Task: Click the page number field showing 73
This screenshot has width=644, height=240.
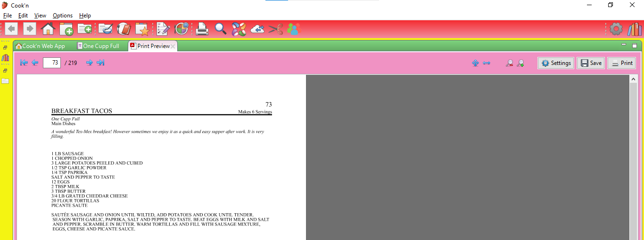Action: click(52, 63)
